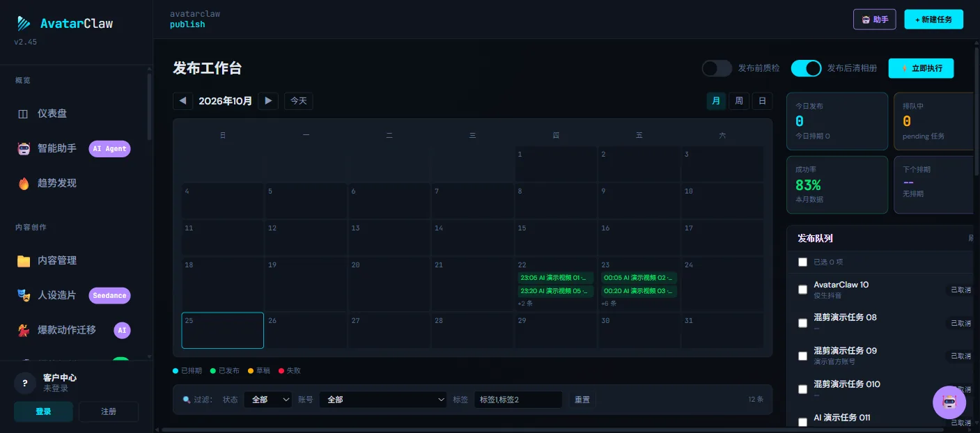Click the 注册 button
980x433 pixels.
click(109, 411)
